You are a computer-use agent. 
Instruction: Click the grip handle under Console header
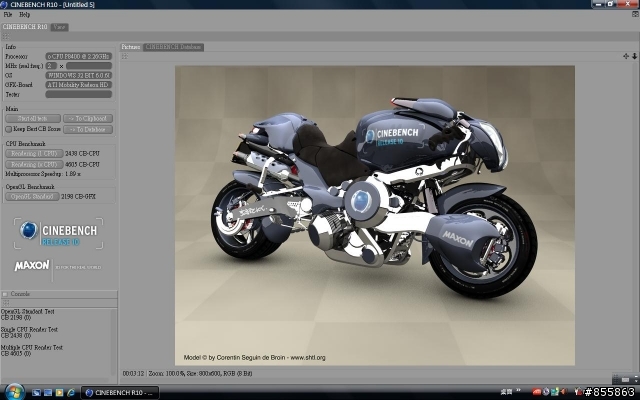coord(6,303)
